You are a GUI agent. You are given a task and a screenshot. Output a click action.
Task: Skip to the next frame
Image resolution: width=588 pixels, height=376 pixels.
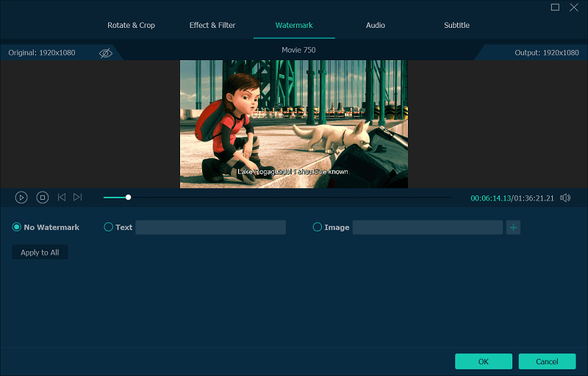pos(78,197)
